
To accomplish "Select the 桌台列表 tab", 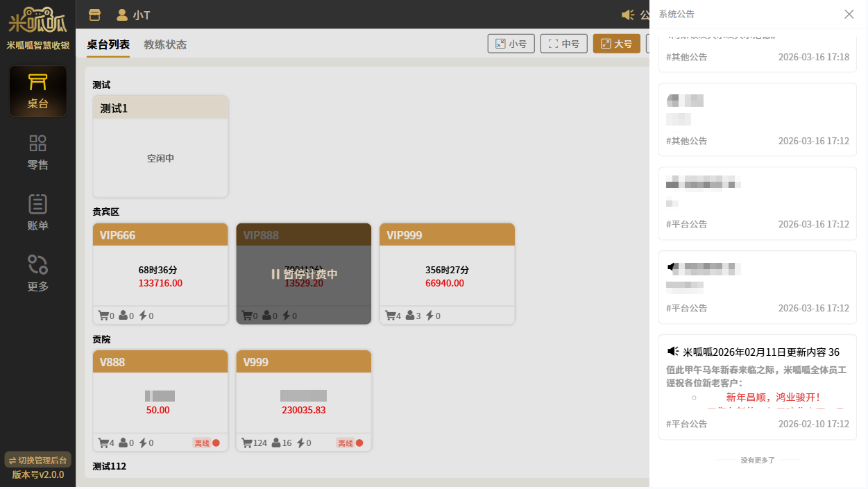I will point(108,44).
